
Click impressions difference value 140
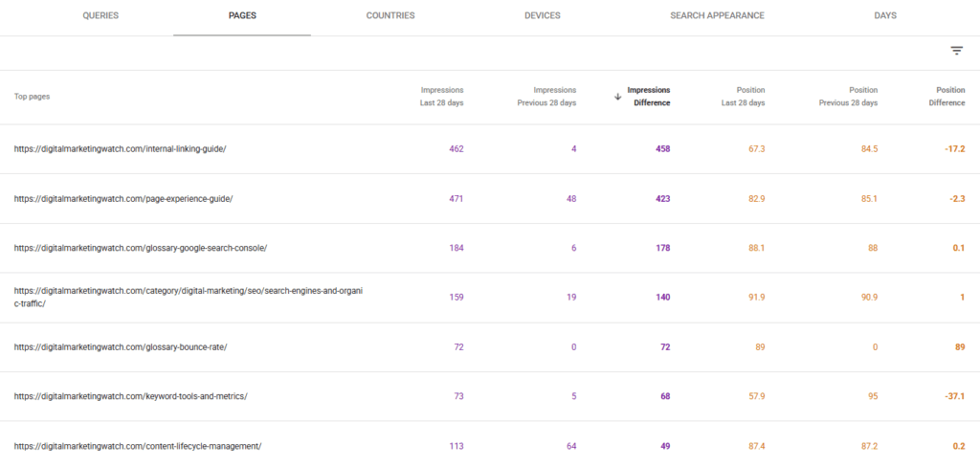[663, 298]
